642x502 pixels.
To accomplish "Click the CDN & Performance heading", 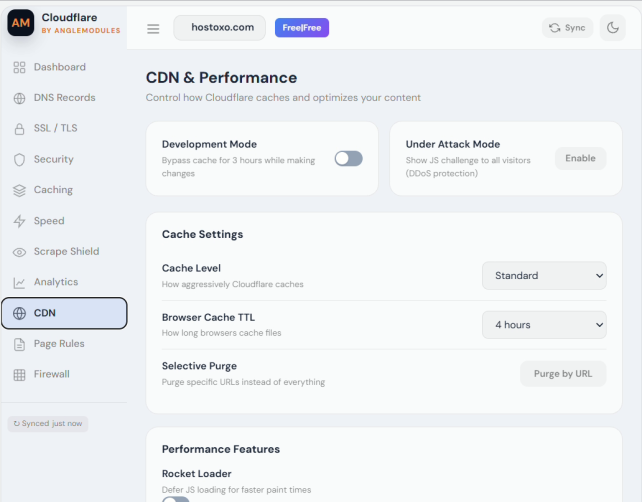I will 222,78.
